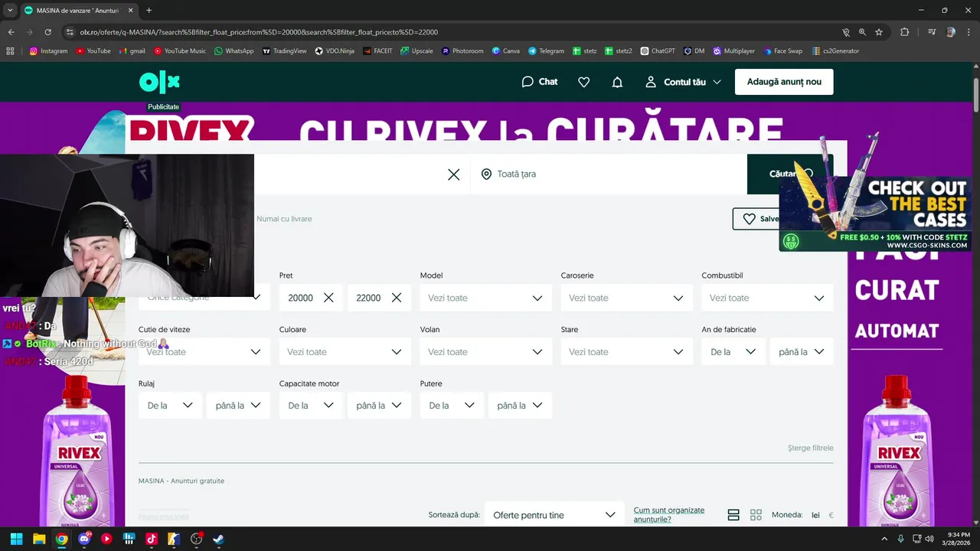Expand the Combustibil dropdown

767,298
